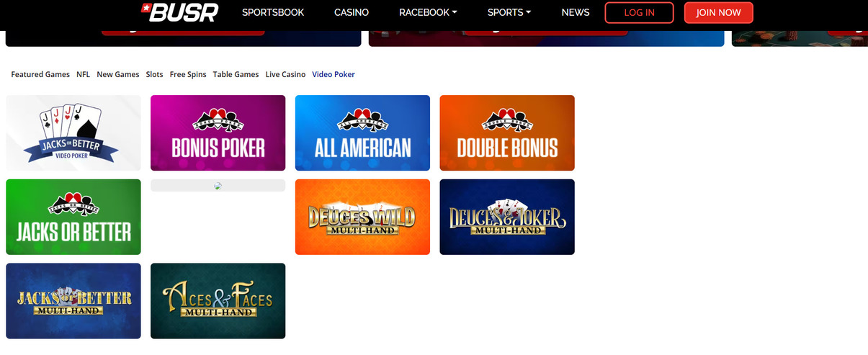Launch the All American game
Image resolution: width=868 pixels, height=355 pixels.
[362, 132]
